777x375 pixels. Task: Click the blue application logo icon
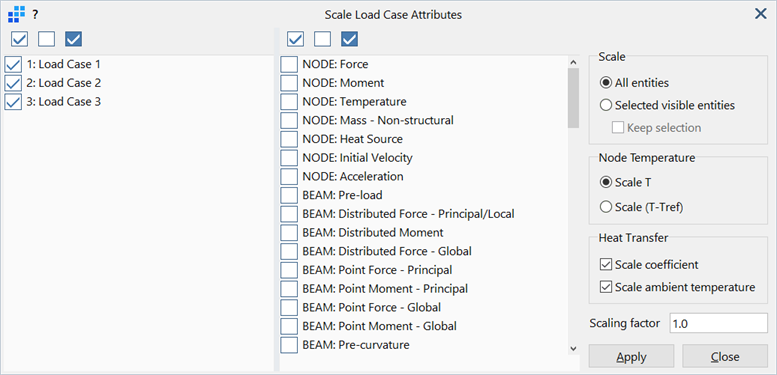pos(16,14)
